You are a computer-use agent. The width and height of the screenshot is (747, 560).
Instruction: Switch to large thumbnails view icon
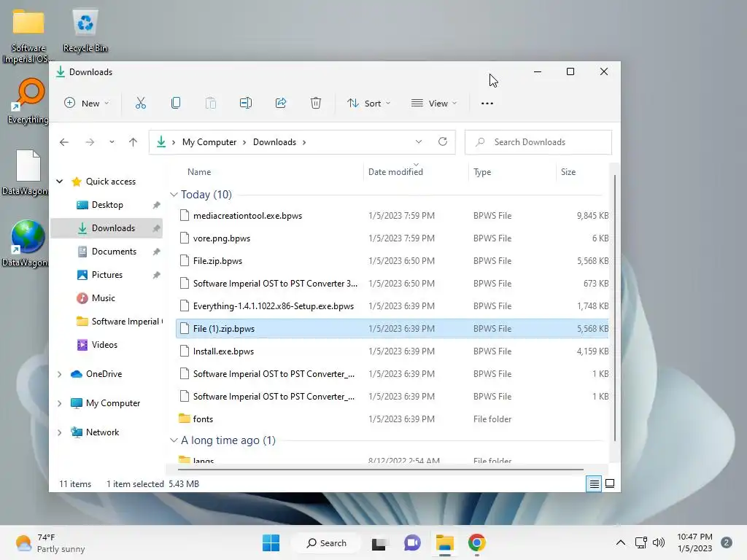pos(610,484)
